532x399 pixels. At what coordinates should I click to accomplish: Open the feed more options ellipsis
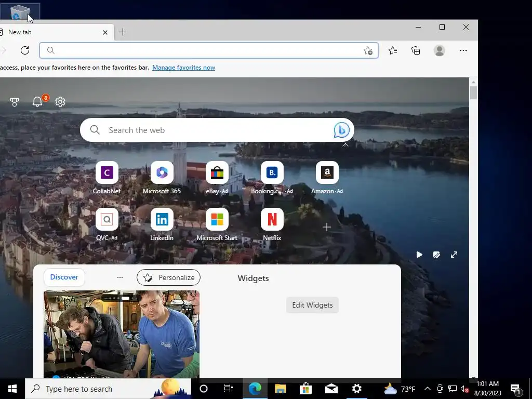pyautogui.click(x=120, y=277)
